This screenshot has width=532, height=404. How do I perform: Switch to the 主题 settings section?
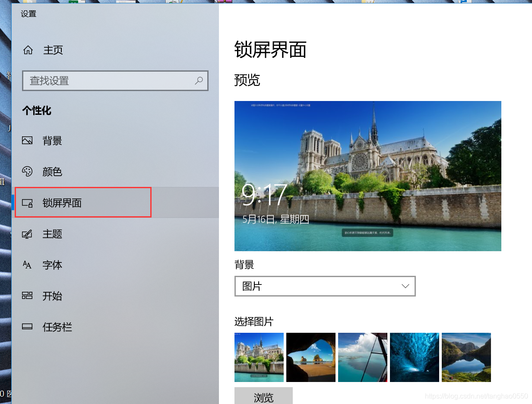(x=52, y=234)
